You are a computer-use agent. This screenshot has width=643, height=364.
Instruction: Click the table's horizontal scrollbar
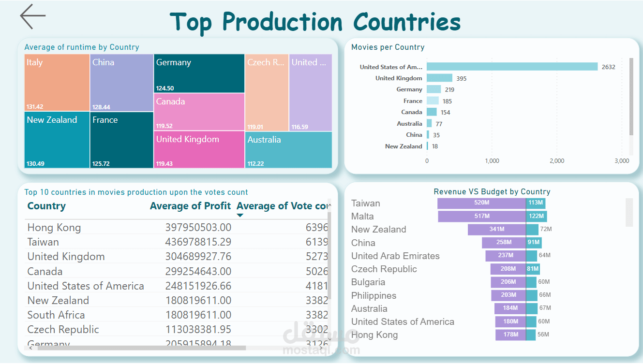pyautogui.click(x=141, y=348)
